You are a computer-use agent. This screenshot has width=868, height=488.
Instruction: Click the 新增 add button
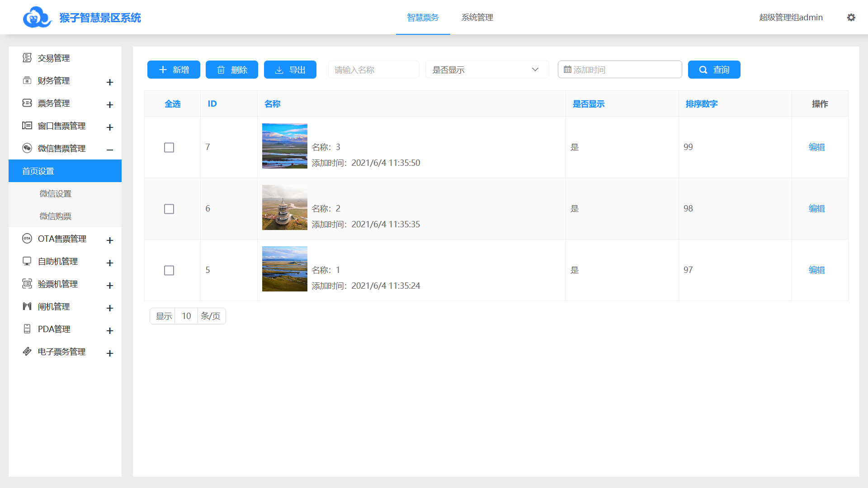click(174, 70)
